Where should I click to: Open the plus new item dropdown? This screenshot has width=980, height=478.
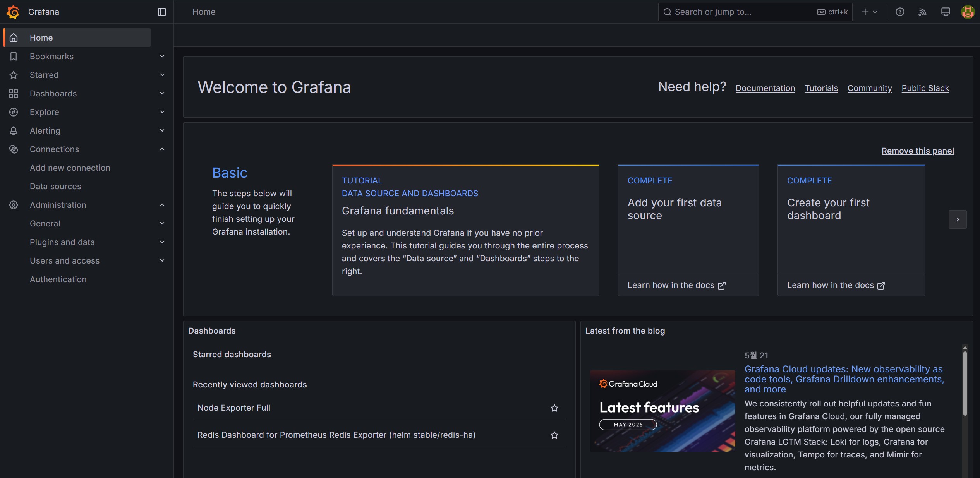tap(869, 12)
